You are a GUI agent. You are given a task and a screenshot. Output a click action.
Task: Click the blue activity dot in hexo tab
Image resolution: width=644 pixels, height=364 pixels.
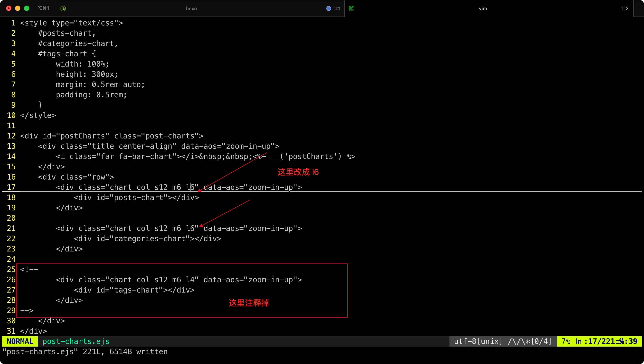tap(329, 8)
